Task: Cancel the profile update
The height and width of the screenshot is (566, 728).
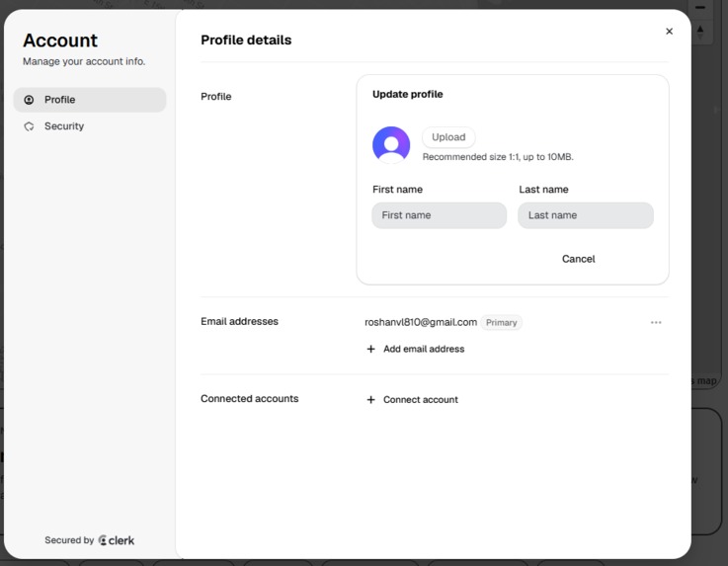Action: (578, 259)
